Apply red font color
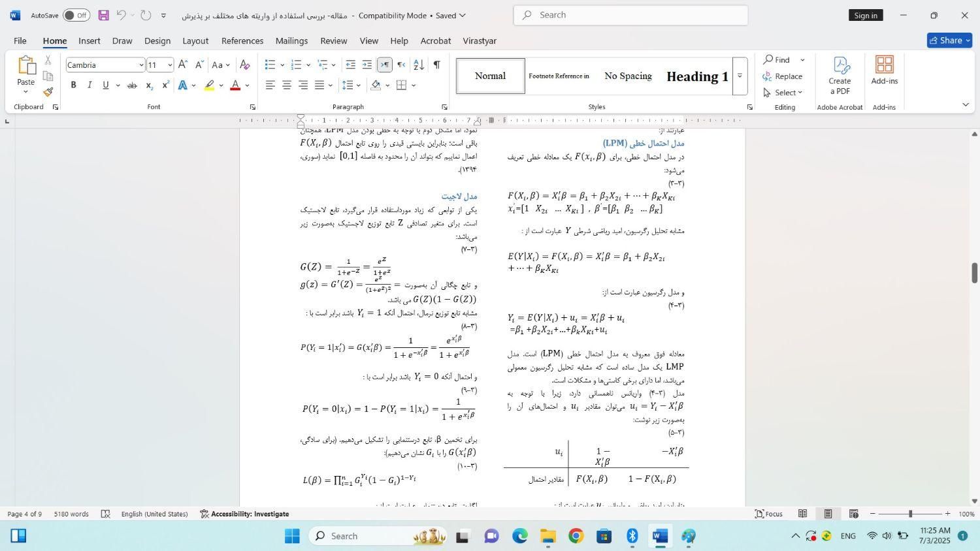980x551 pixels. 236,86
